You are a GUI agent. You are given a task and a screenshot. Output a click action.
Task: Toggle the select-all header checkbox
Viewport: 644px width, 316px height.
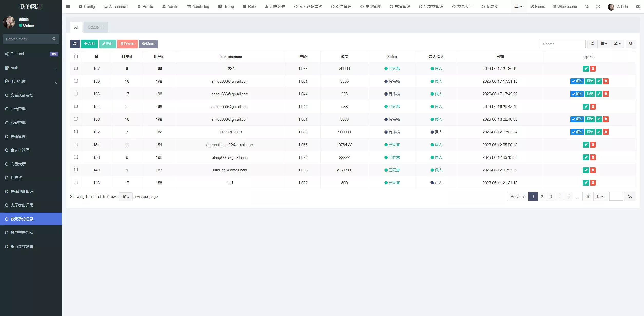point(76,57)
